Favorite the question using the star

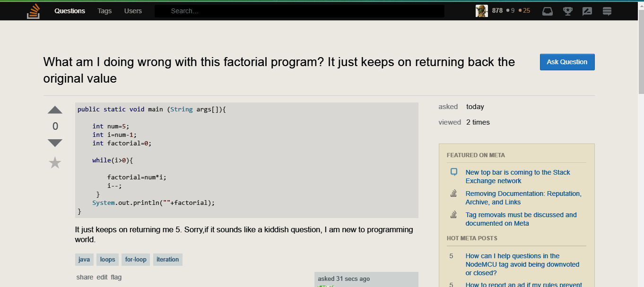click(55, 162)
